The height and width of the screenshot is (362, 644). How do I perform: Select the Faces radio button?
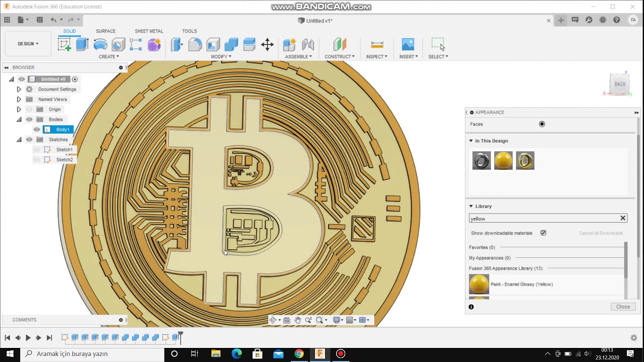[542, 124]
